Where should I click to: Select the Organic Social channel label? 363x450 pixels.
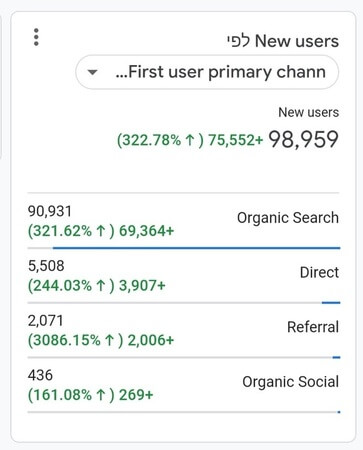(x=290, y=382)
